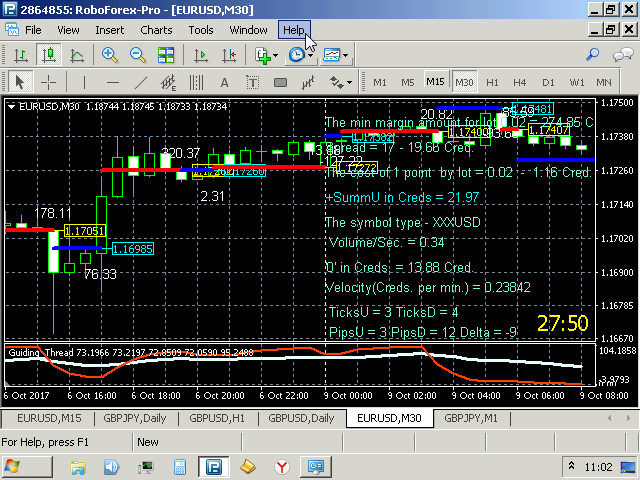Switch timeframe to W1
Viewport: 640px width, 480px height.
(x=577, y=82)
